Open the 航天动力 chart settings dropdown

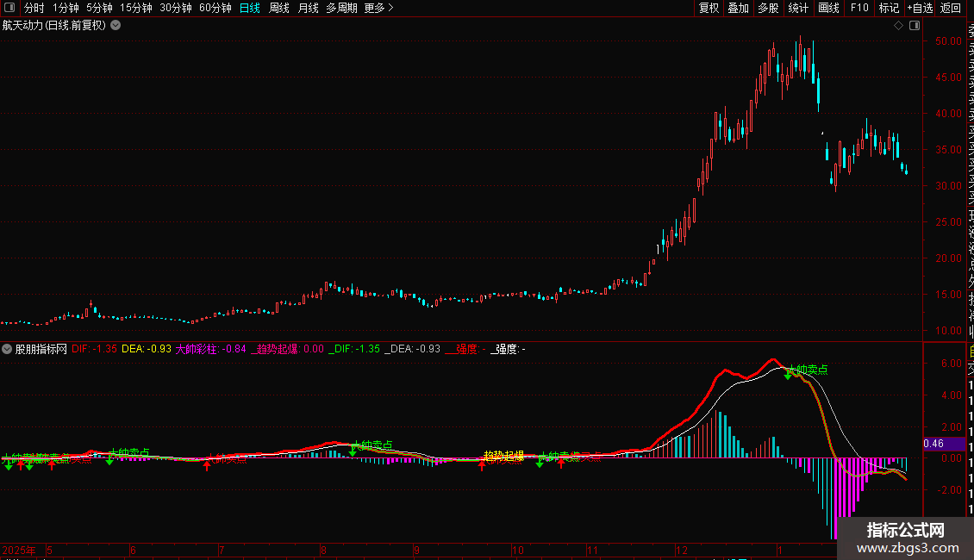116,26
